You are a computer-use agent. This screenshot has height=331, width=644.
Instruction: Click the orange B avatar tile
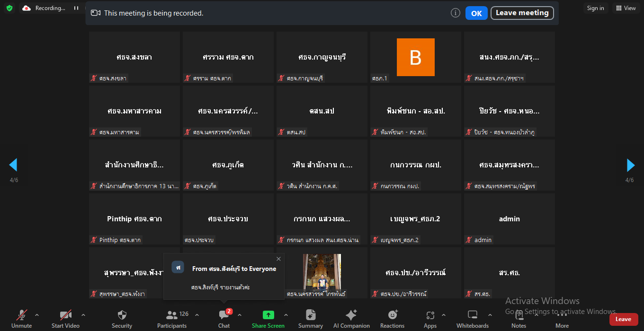point(416,57)
